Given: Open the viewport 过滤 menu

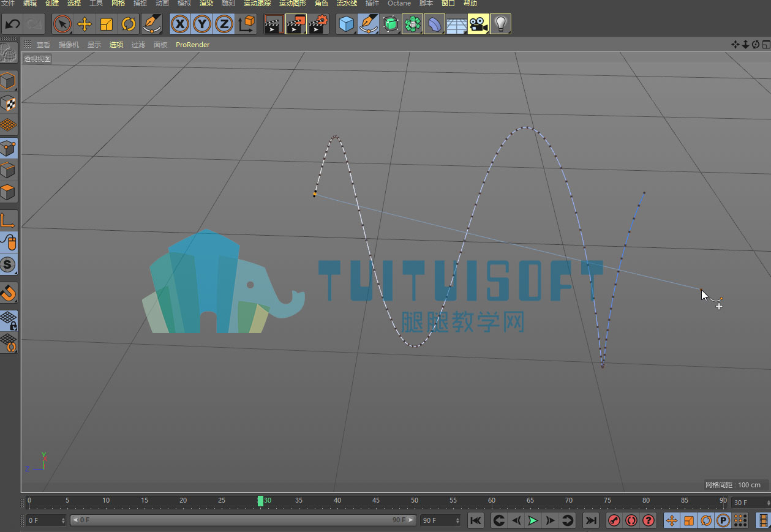Looking at the screenshot, I should [138, 45].
